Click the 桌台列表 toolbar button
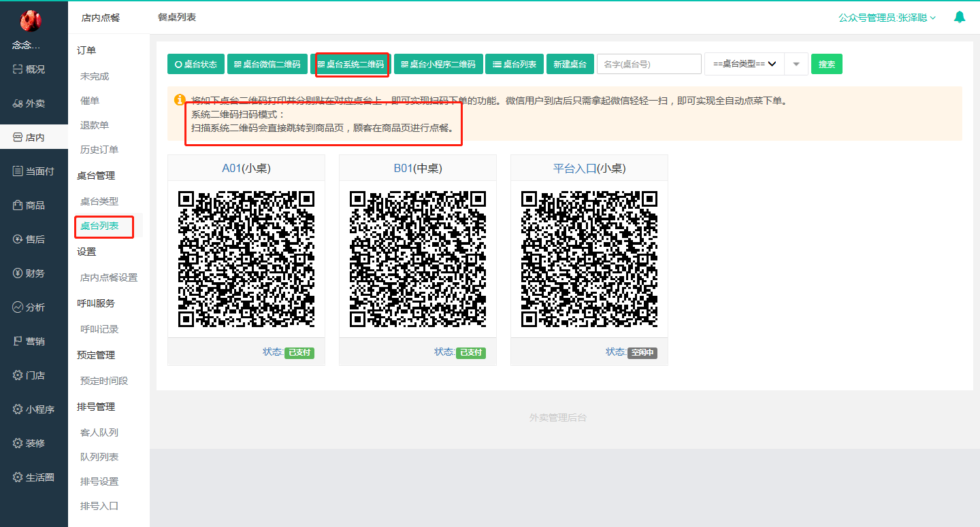980x527 pixels. (514, 64)
